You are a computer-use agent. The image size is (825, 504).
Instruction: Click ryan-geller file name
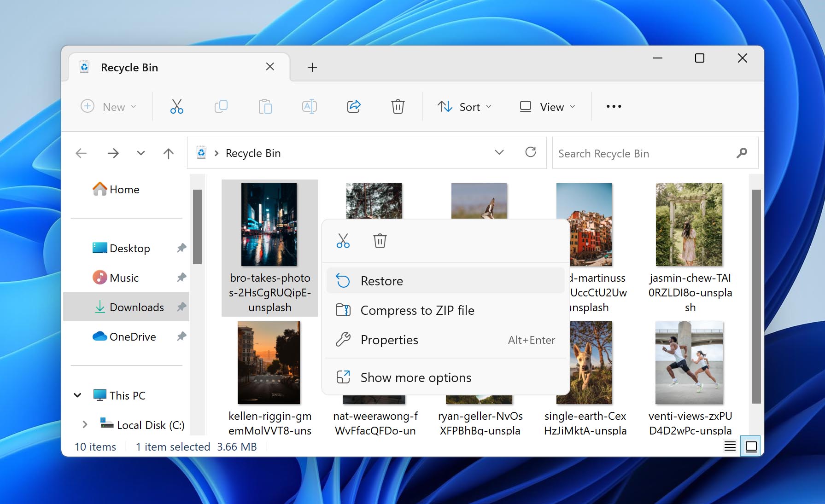coord(480,423)
